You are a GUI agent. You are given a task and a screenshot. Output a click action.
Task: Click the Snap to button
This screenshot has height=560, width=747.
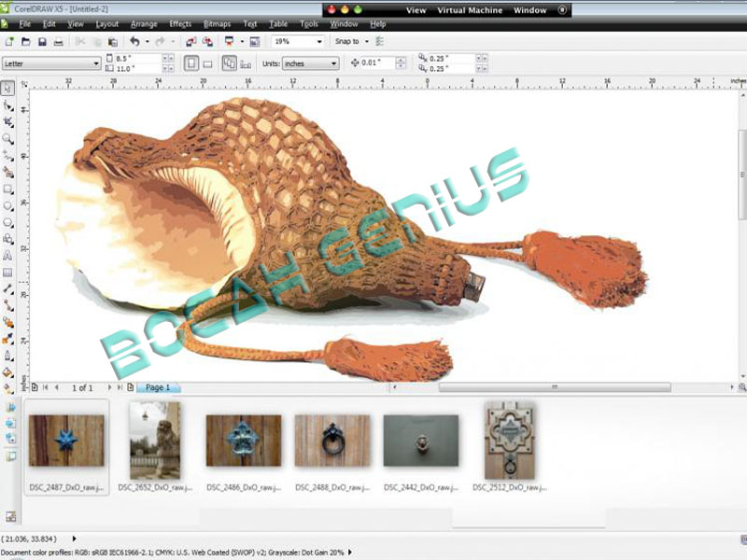click(347, 42)
